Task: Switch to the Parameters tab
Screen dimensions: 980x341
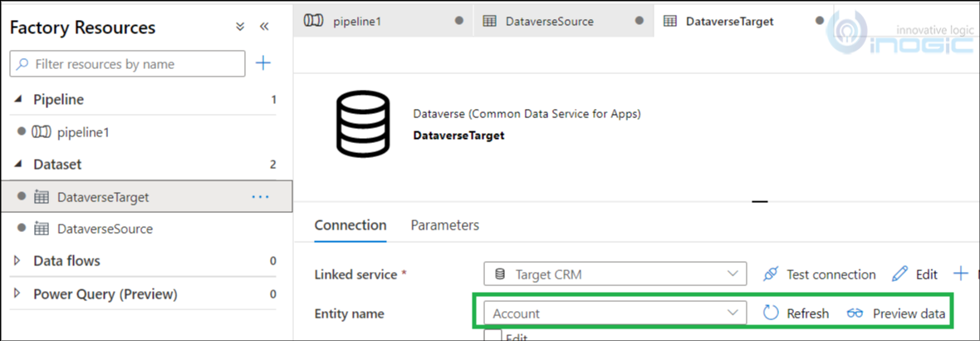Action: [445, 225]
